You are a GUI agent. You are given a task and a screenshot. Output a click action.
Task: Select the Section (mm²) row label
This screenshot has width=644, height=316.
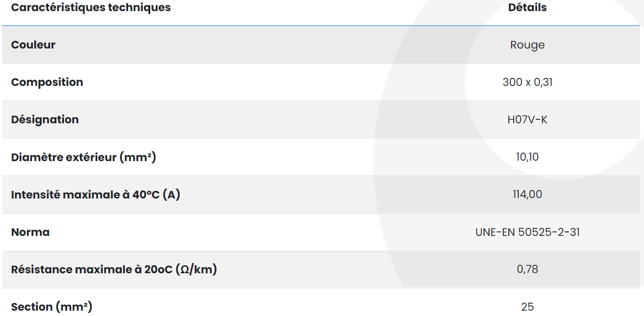pos(52,307)
